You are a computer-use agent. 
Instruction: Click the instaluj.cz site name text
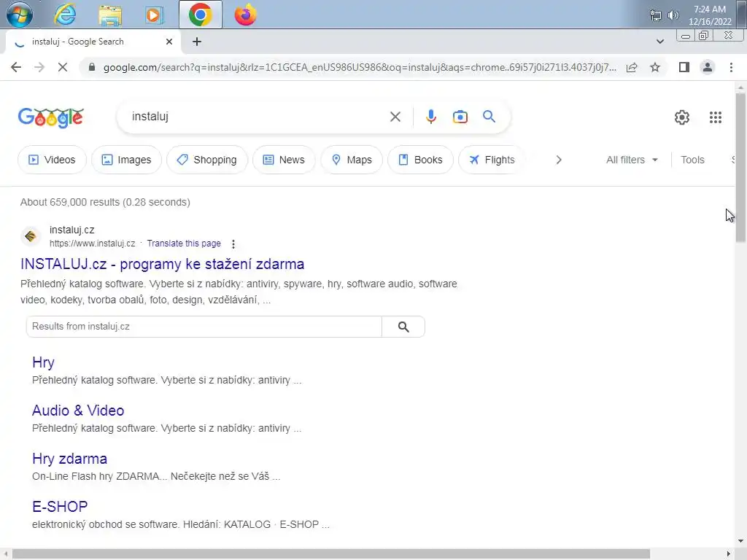pos(72,230)
